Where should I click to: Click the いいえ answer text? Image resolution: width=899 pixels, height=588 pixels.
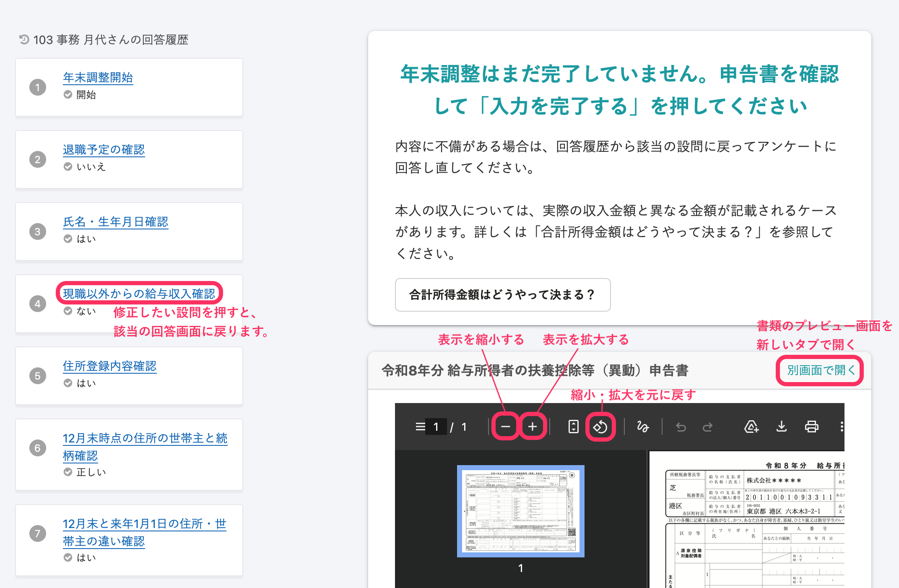point(91,167)
